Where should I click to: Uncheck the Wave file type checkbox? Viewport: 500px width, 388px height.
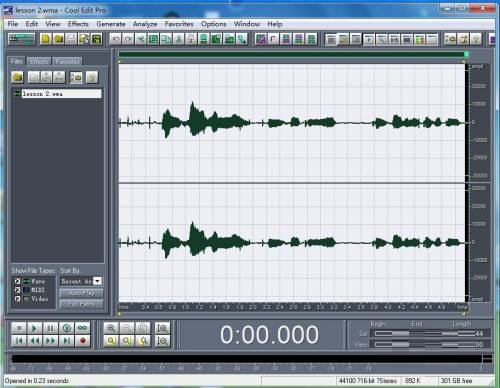(x=17, y=281)
